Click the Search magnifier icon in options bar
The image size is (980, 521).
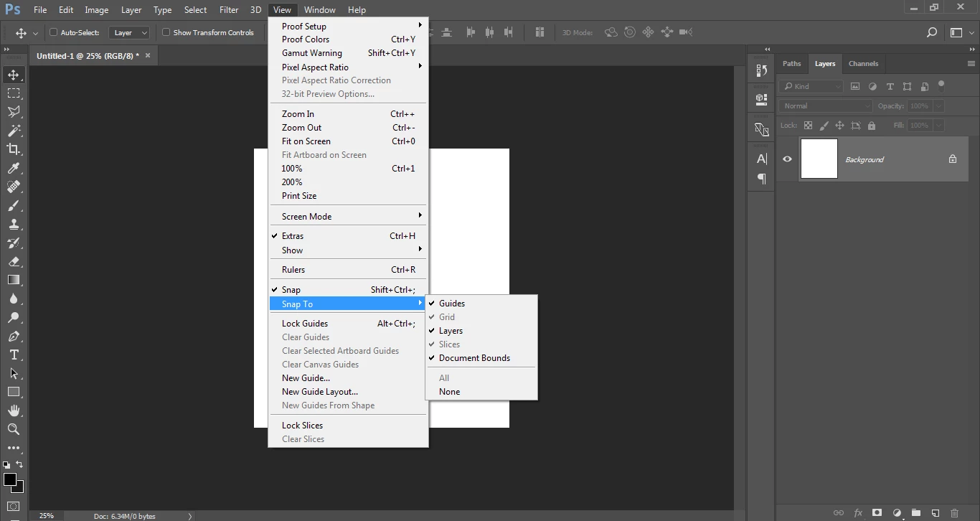(x=932, y=32)
